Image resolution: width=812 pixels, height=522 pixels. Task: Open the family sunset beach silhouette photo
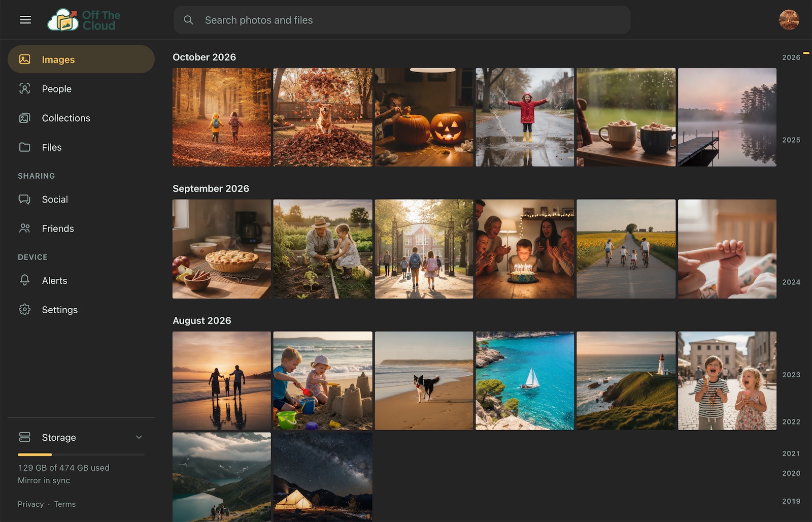point(222,381)
